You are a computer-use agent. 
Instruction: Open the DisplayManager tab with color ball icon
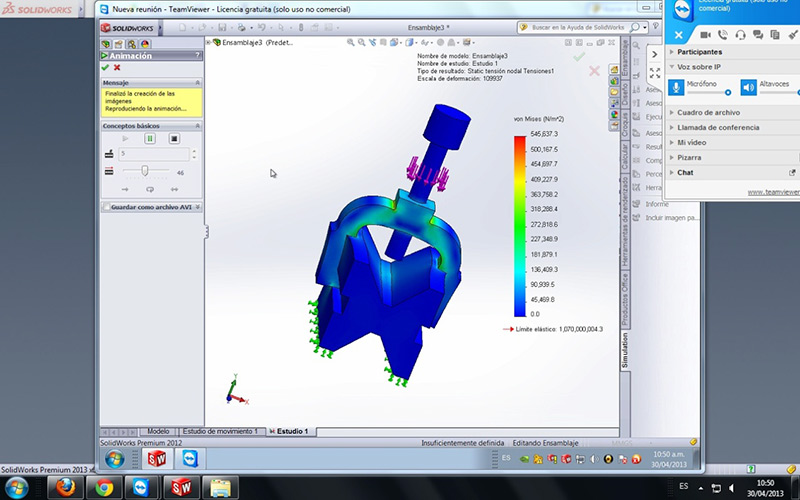click(144, 43)
